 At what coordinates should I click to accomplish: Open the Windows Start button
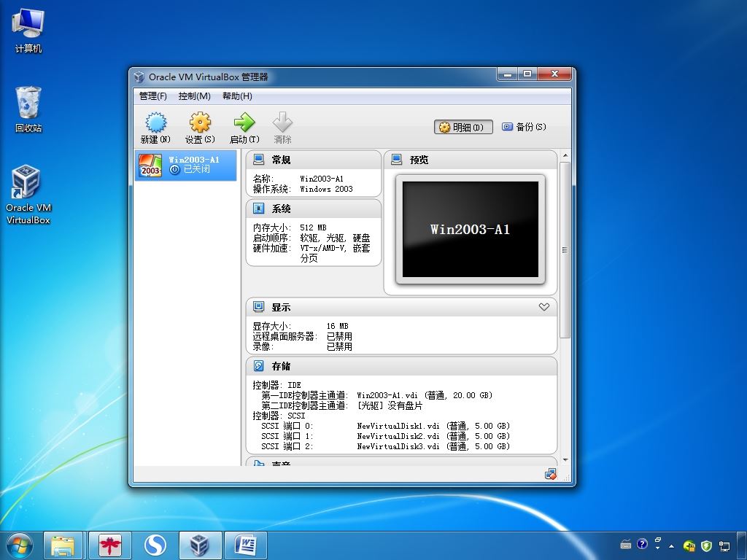(x=20, y=545)
